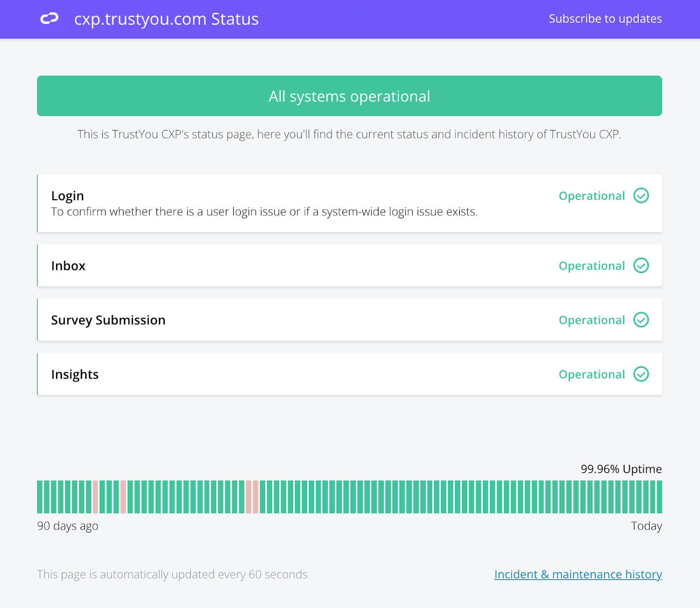The image size is (700, 608).
Task: Click the Today label under uptime chart
Action: tap(646, 526)
